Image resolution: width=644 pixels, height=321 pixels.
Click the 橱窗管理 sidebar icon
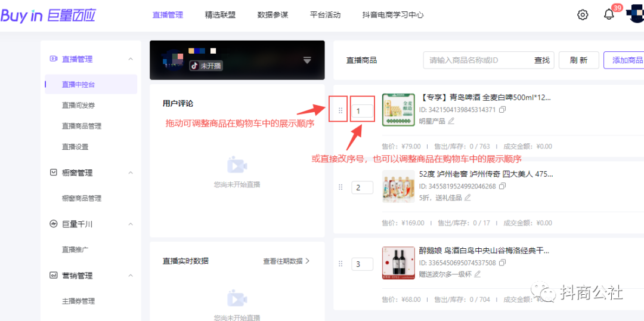pos(54,172)
